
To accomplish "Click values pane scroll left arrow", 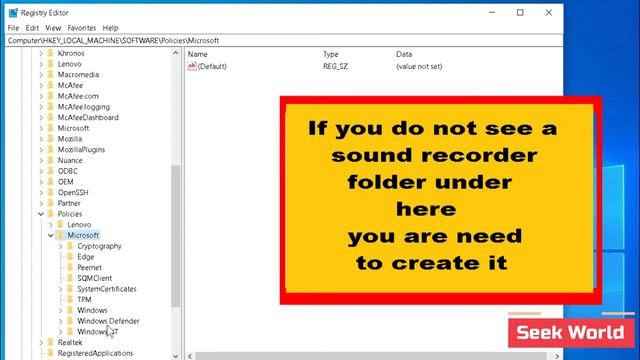I will pos(190,356).
